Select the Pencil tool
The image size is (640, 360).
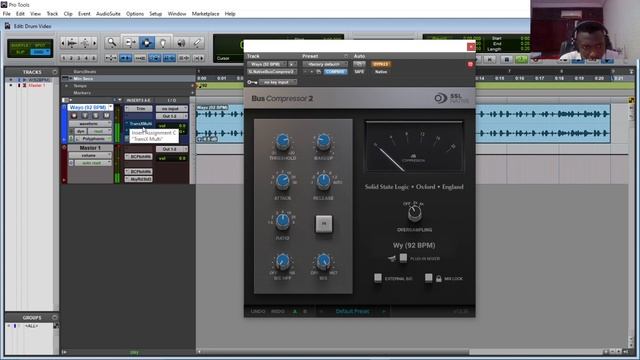coord(197,42)
